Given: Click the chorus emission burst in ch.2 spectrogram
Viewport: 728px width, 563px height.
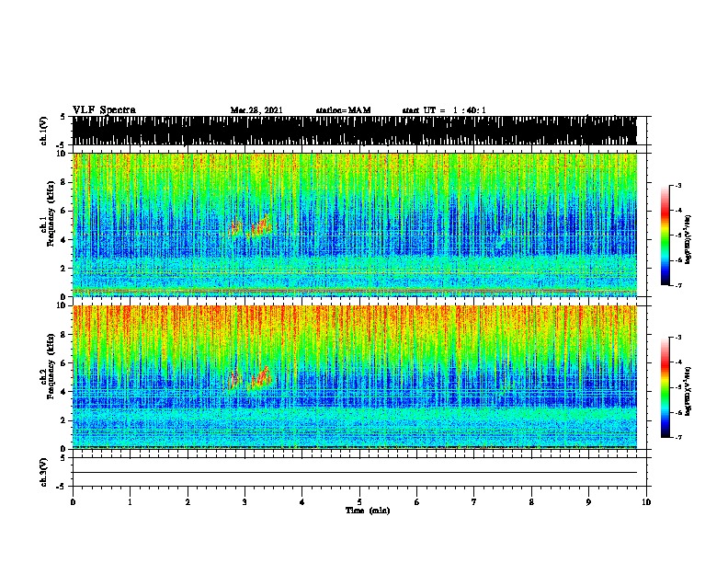Looking at the screenshot, I should [x=251, y=378].
